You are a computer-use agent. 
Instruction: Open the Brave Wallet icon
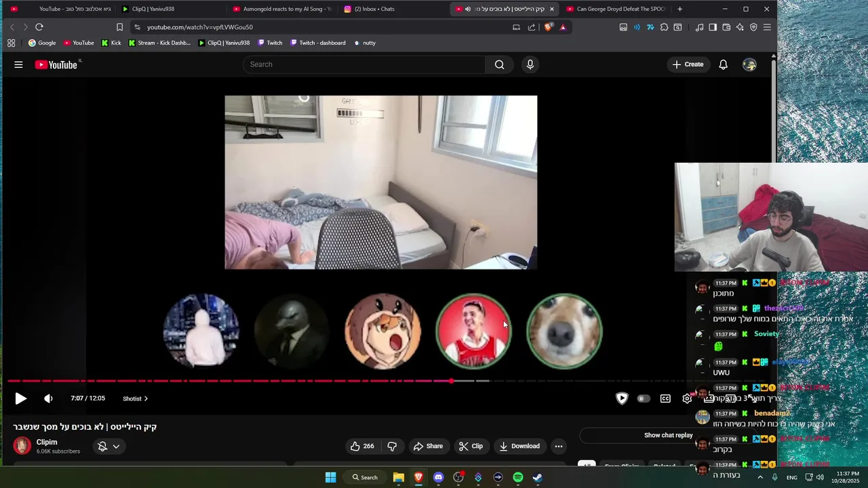pos(726,27)
